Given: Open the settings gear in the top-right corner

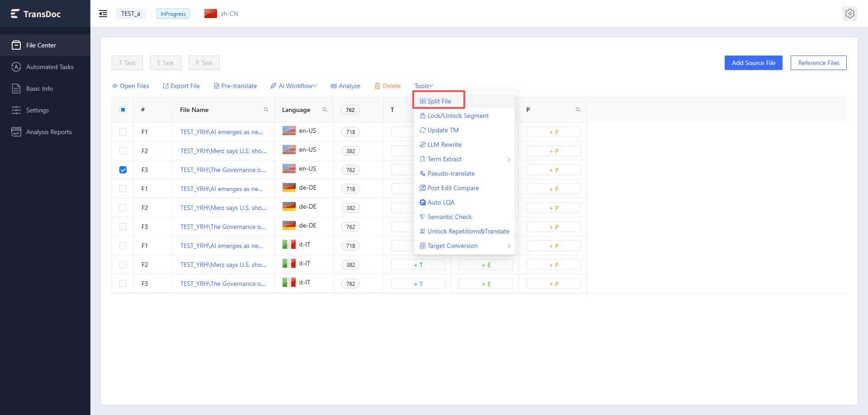Looking at the screenshot, I should click(850, 14).
